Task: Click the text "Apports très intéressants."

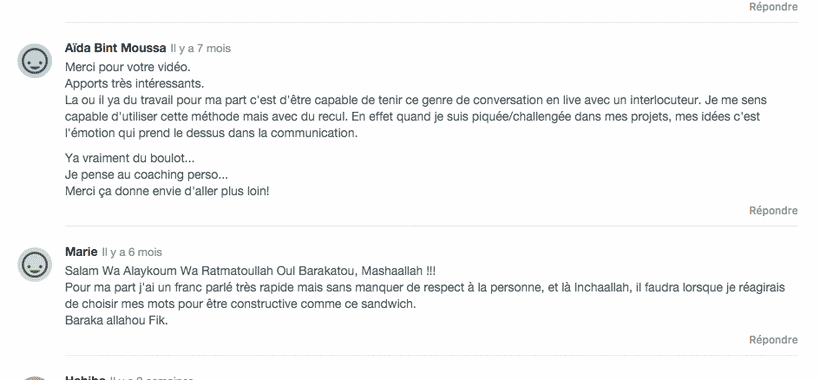Action: 134,84
